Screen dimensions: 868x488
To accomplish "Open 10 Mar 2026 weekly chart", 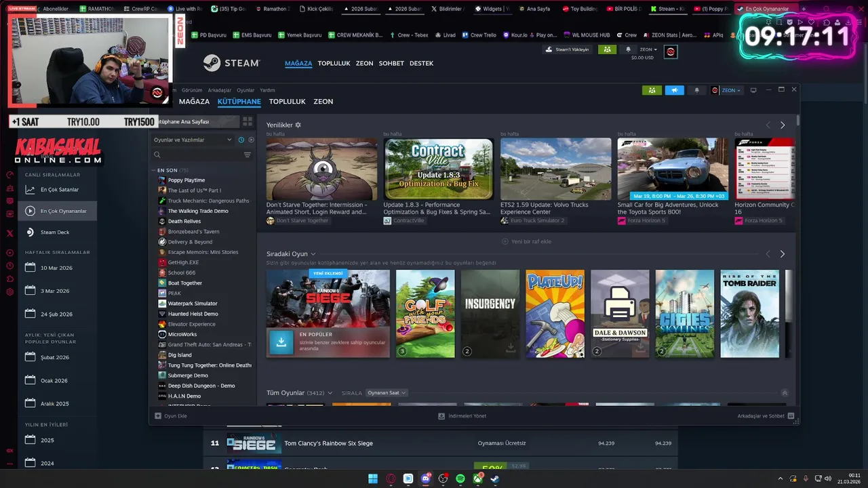I will (x=58, y=268).
